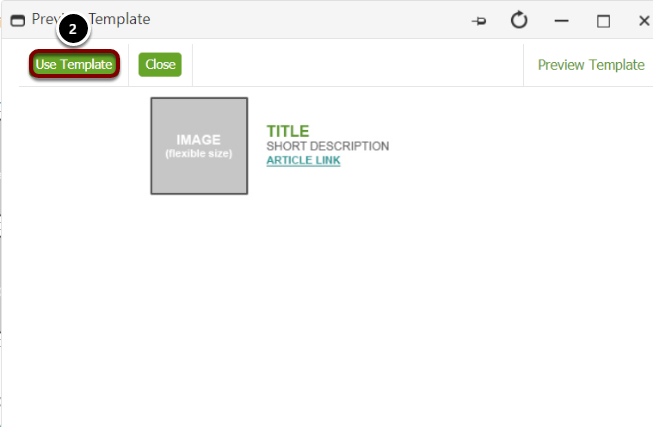
Task: Click the green Close button
Action: pyautogui.click(x=160, y=65)
